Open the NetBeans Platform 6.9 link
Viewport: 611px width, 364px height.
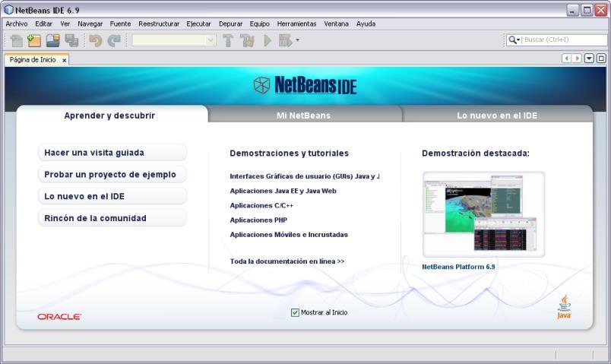[x=458, y=267]
